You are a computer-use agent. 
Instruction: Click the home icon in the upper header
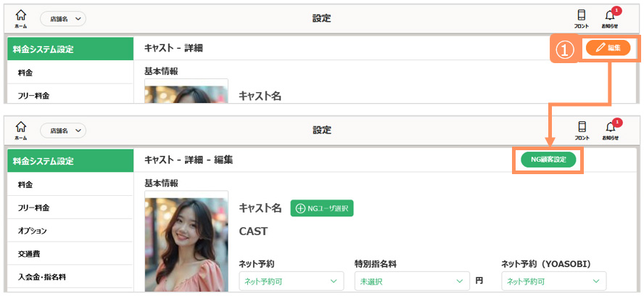coord(20,17)
